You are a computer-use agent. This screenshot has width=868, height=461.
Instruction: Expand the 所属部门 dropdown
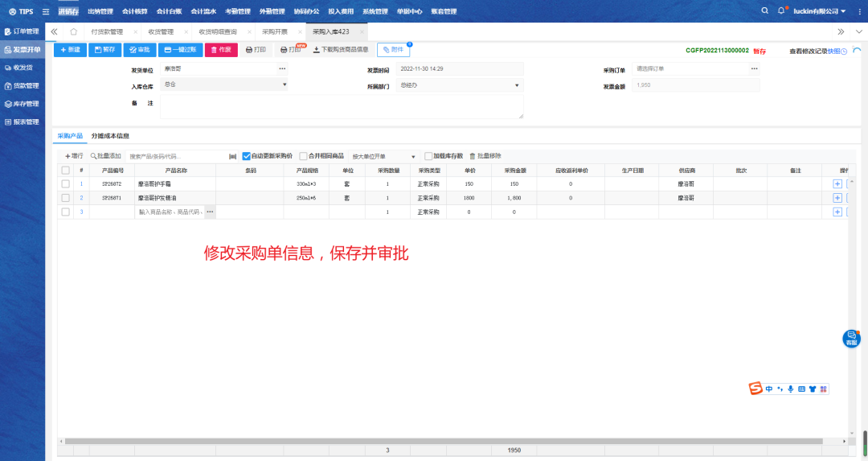[x=459, y=84]
